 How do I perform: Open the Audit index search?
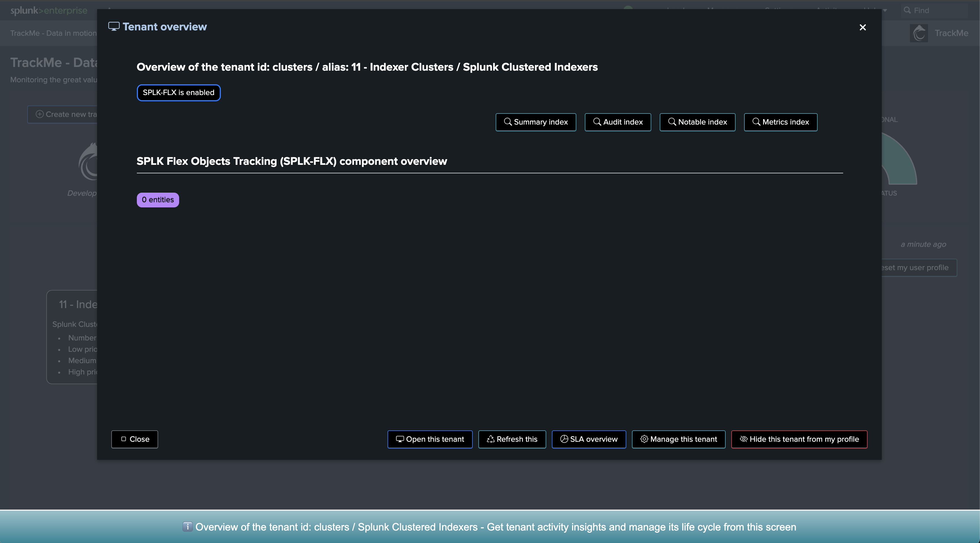coord(617,122)
